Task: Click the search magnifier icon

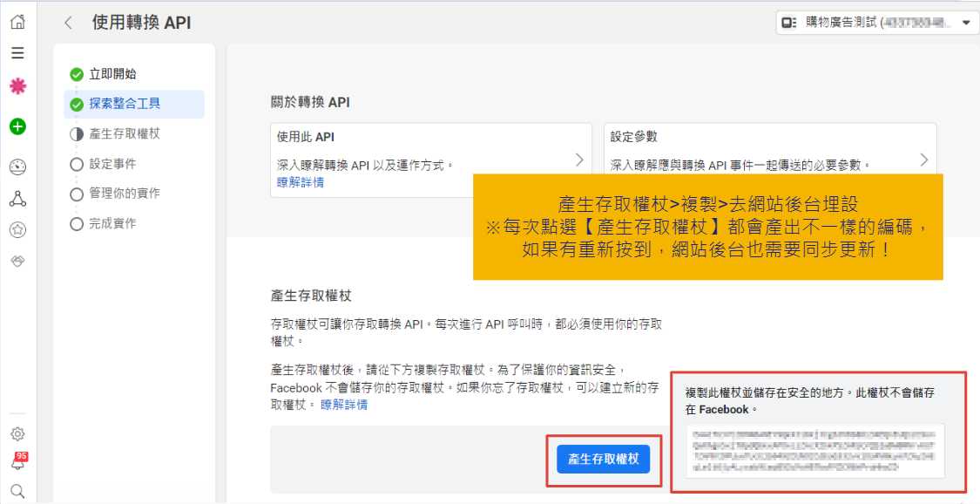Action: coord(17,491)
